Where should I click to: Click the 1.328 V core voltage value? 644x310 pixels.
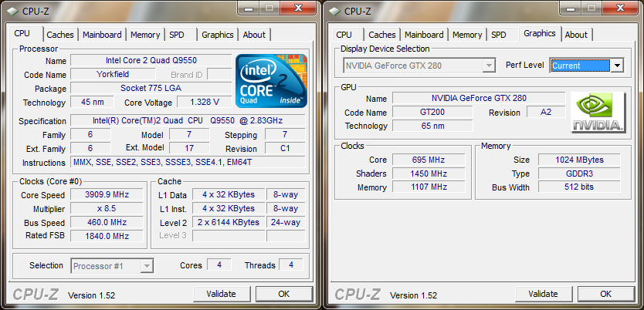point(205,102)
